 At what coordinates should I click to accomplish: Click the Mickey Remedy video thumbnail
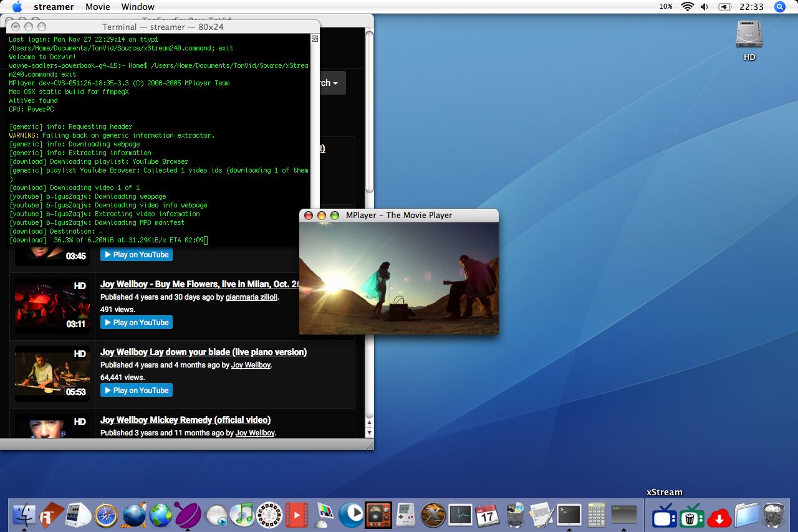point(52,425)
